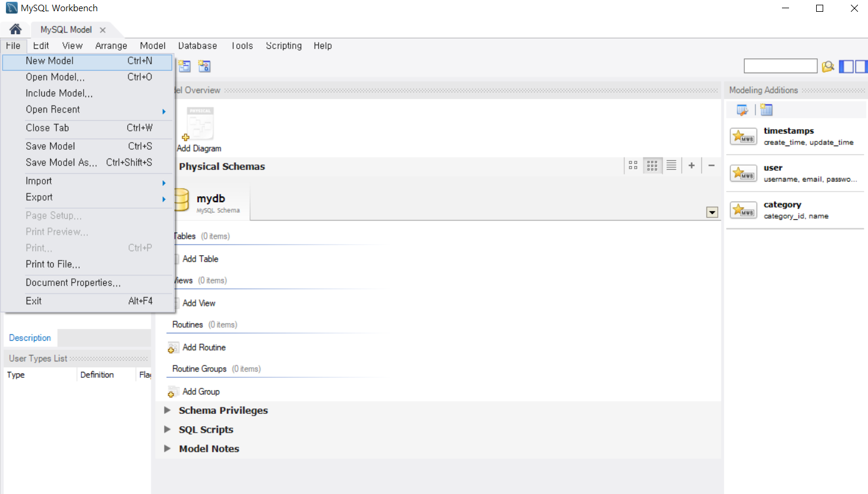Click the Add Routine icon
Screen dimensions: 868x494
(x=173, y=348)
